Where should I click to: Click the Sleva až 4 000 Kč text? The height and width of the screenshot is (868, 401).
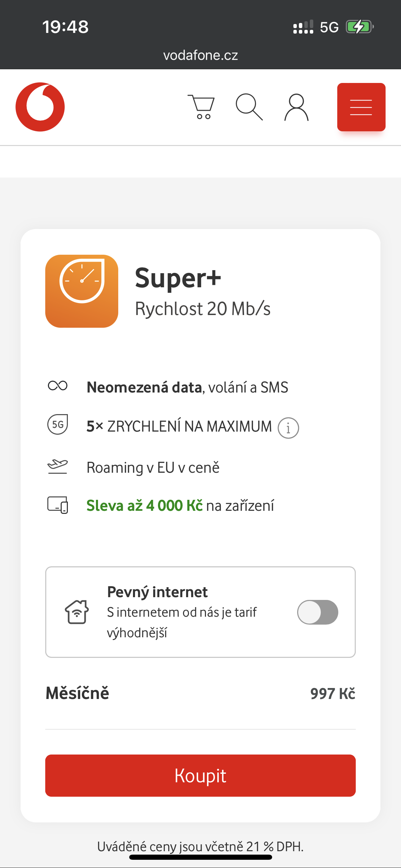[144, 506]
